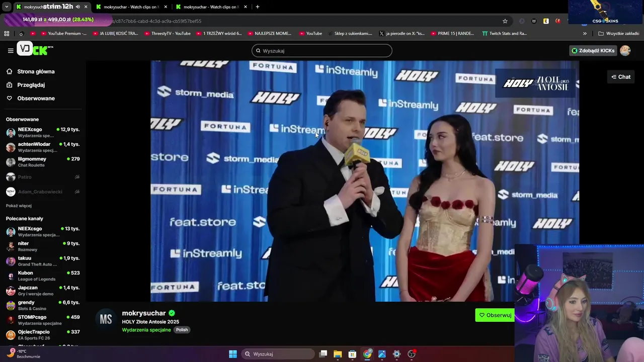Click the HOLY Złote Antosie video player

365,181
